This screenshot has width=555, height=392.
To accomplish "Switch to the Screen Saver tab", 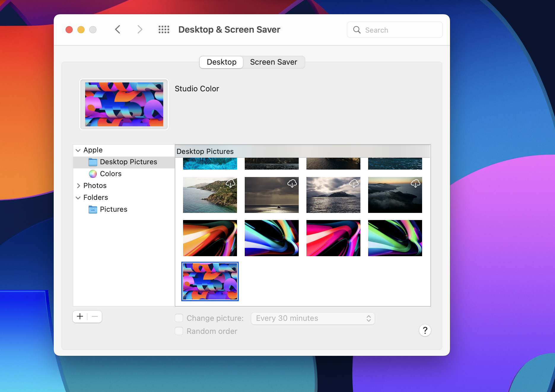I will [273, 62].
